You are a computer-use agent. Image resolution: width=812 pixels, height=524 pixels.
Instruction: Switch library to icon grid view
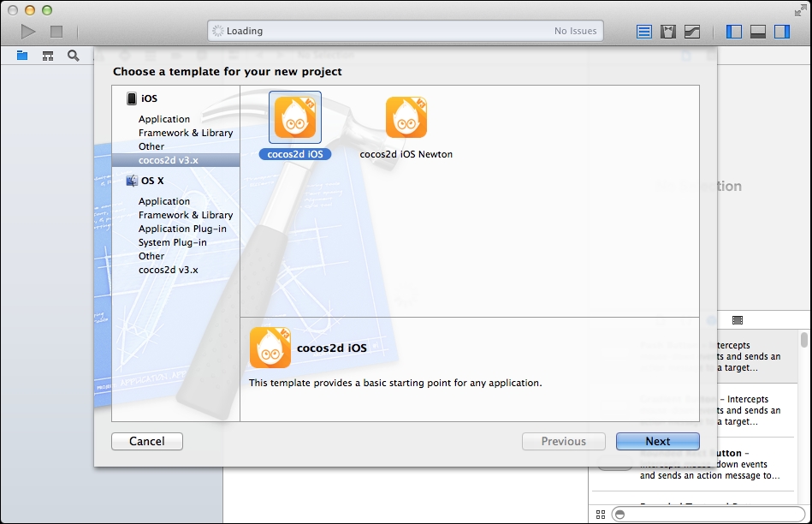[601, 515]
